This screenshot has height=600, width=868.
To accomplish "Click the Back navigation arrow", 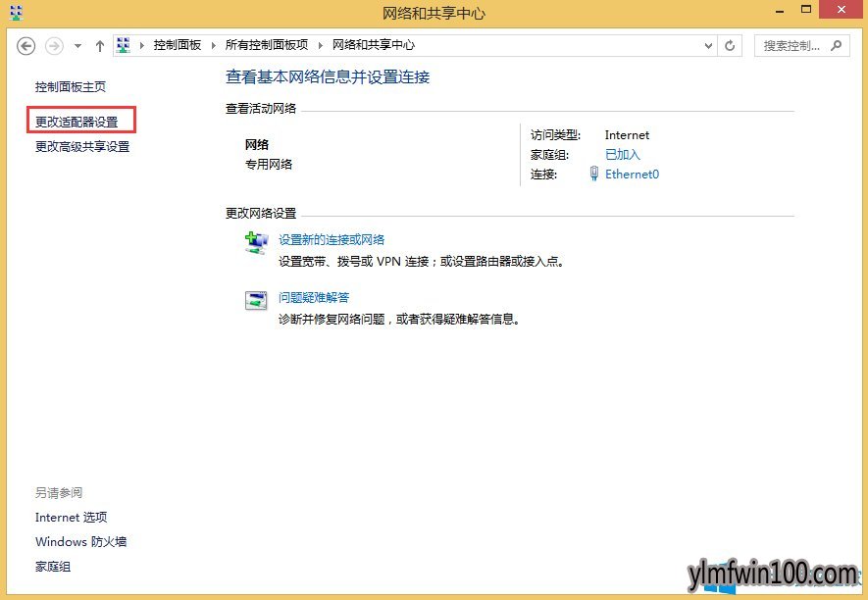I will click(26, 45).
